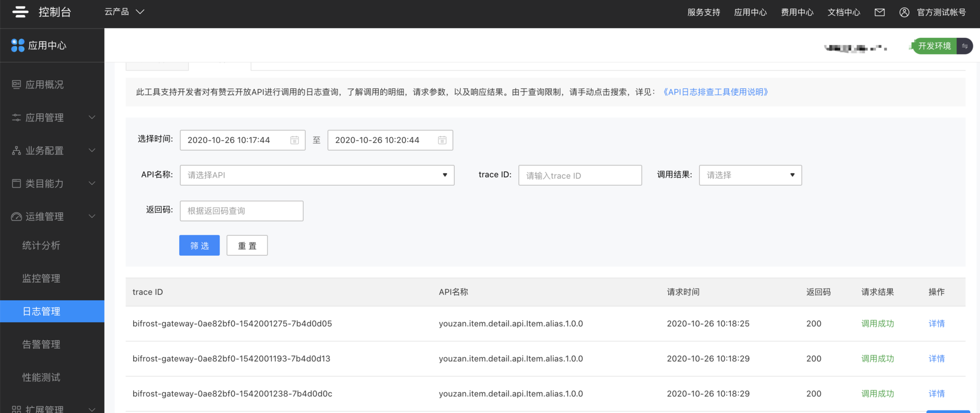The image size is (980, 413).
Task: Click the trace ID column header
Action: click(x=148, y=292)
